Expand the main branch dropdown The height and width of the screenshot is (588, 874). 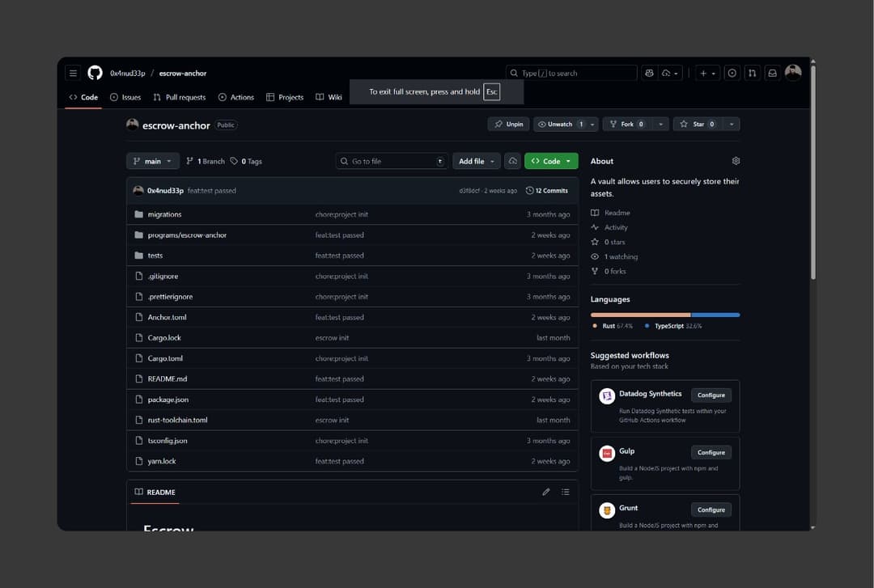click(152, 161)
